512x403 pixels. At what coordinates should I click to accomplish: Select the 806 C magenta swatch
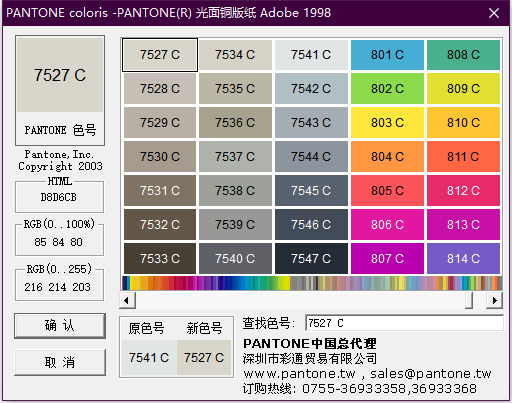point(387,224)
